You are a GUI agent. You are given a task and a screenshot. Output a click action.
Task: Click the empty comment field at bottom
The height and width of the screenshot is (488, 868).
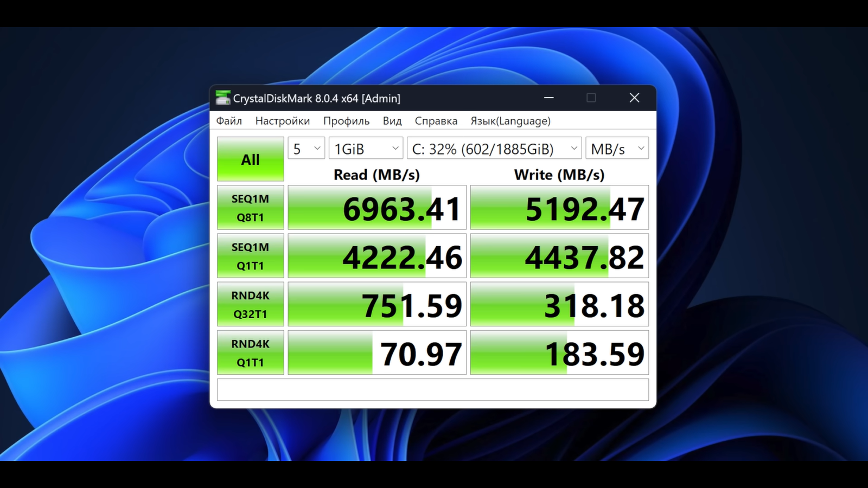pos(432,389)
